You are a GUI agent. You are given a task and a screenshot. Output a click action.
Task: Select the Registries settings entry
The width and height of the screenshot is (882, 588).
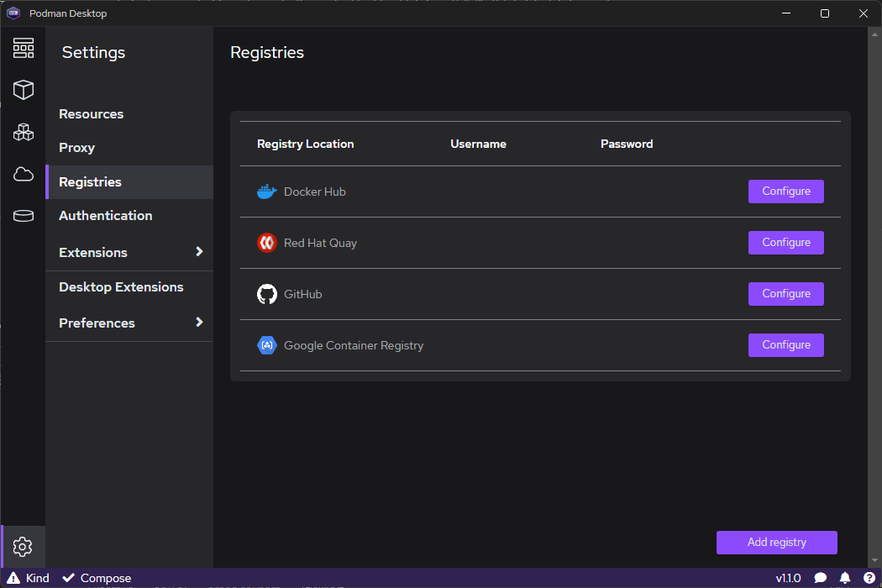(x=129, y=181)
